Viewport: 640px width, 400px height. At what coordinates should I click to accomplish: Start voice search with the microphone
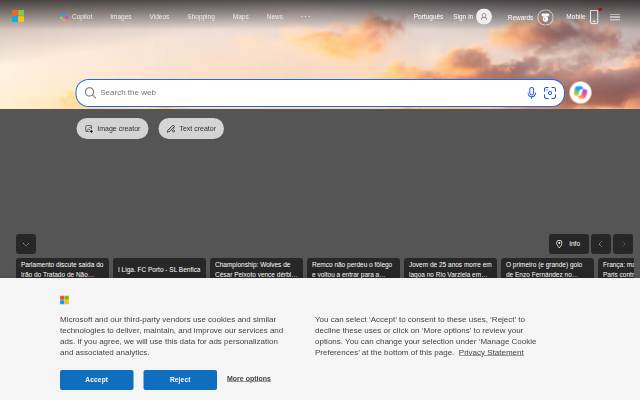pyautogui.click(x=531, y=93)
